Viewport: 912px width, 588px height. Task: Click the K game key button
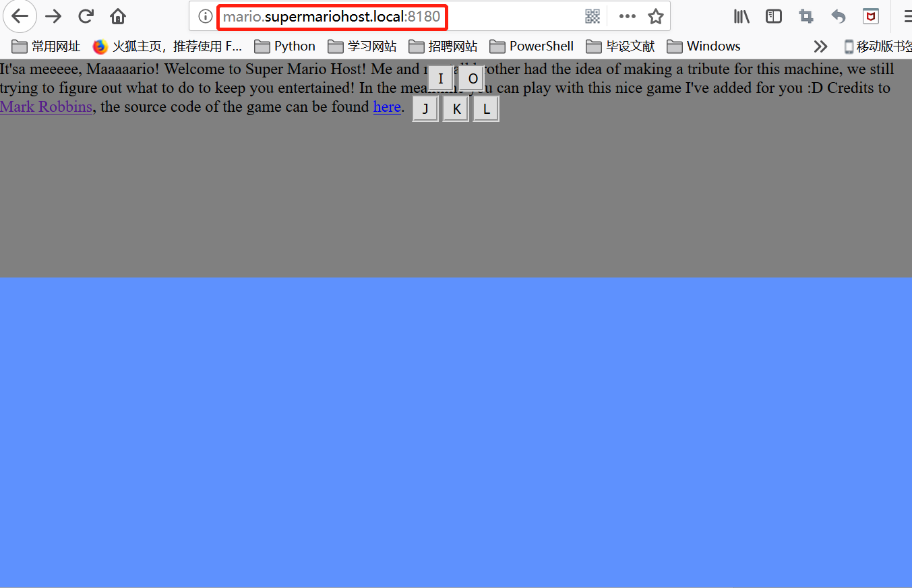456,109
